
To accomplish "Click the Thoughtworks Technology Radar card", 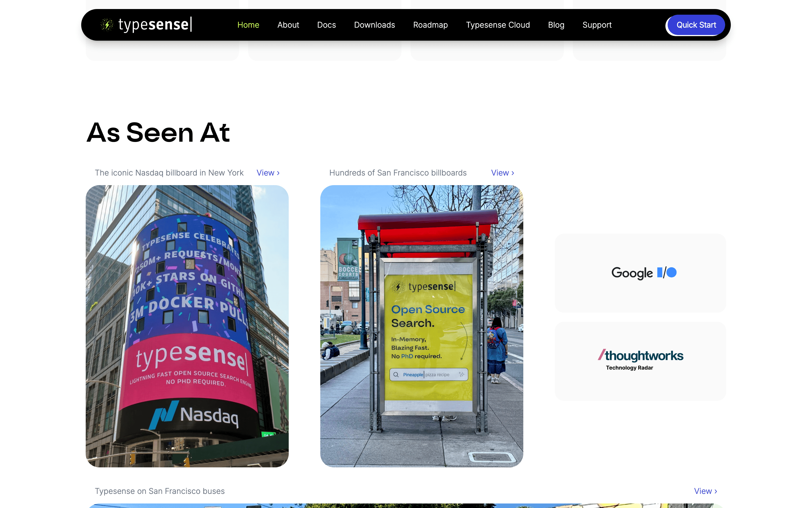I will [640, 361].
